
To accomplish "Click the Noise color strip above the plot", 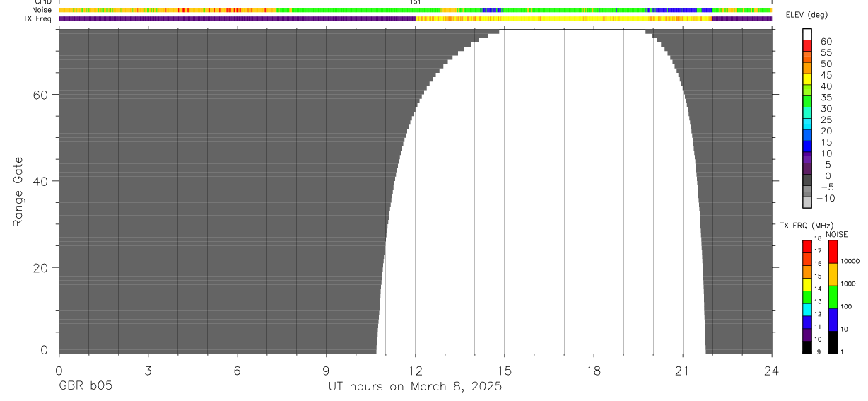I will click(x=415, y=10).
